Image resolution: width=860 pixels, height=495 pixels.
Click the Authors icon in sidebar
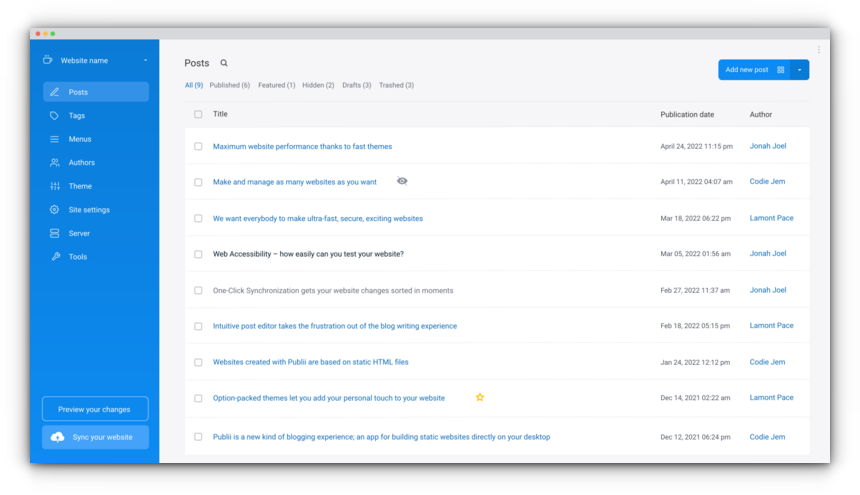point(55,162)
